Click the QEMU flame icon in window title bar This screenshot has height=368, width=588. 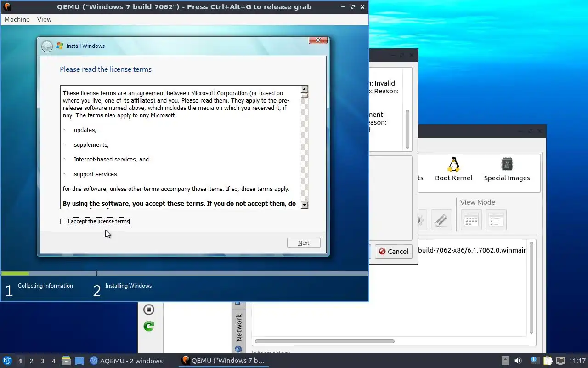click(x=7, y=6)
